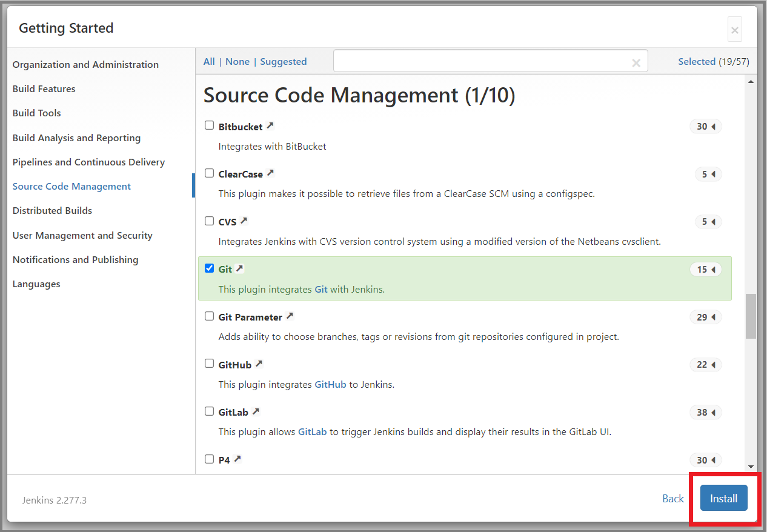Open CVS plugin external link icon
767x532 pixels.
pyautogui.click(x=244, y=221)
